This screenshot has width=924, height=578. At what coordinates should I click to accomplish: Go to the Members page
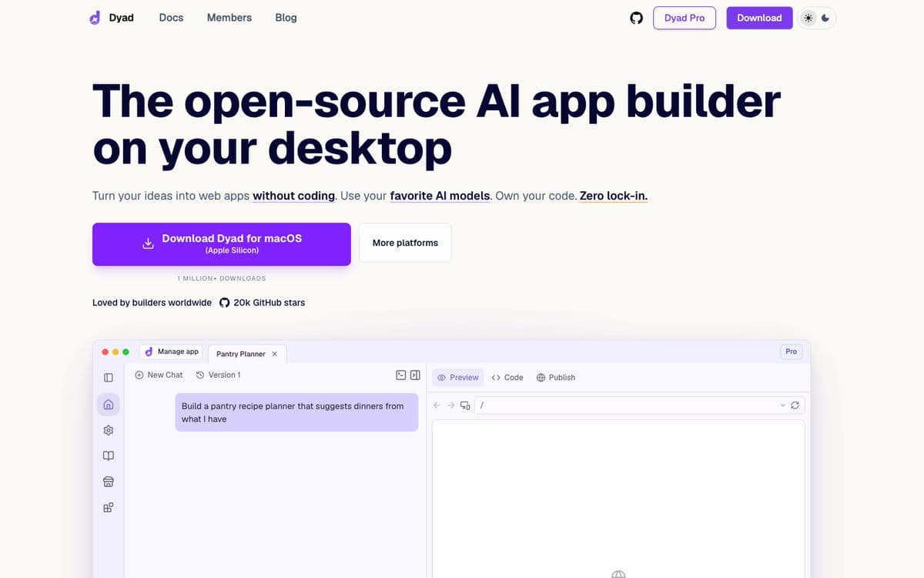tap(229, 18)
